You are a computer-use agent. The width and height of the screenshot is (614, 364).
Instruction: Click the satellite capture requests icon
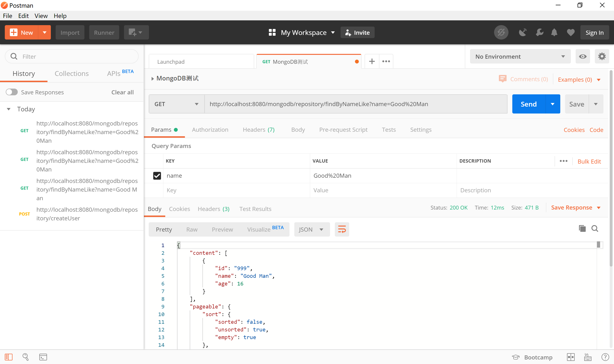(x=522, y=32)
